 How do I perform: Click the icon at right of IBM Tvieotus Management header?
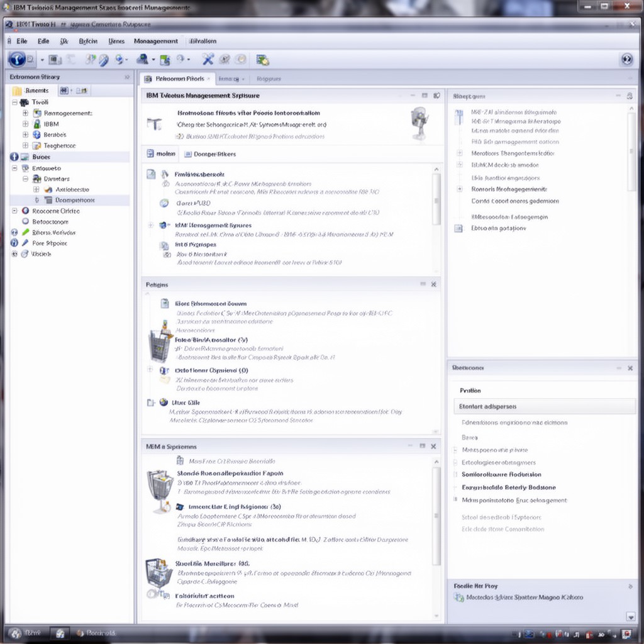(x=436, y=96)
